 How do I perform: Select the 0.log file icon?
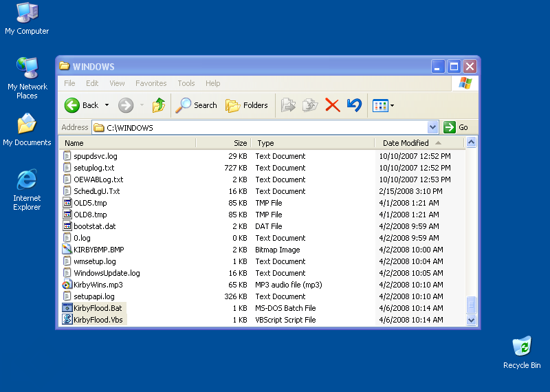(67, 237)
